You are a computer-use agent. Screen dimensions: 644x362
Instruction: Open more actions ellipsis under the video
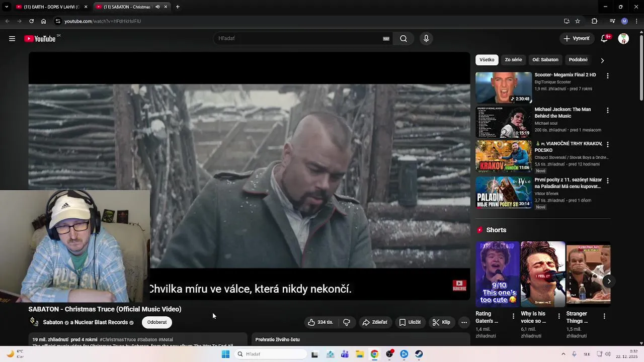pos(464,322)
